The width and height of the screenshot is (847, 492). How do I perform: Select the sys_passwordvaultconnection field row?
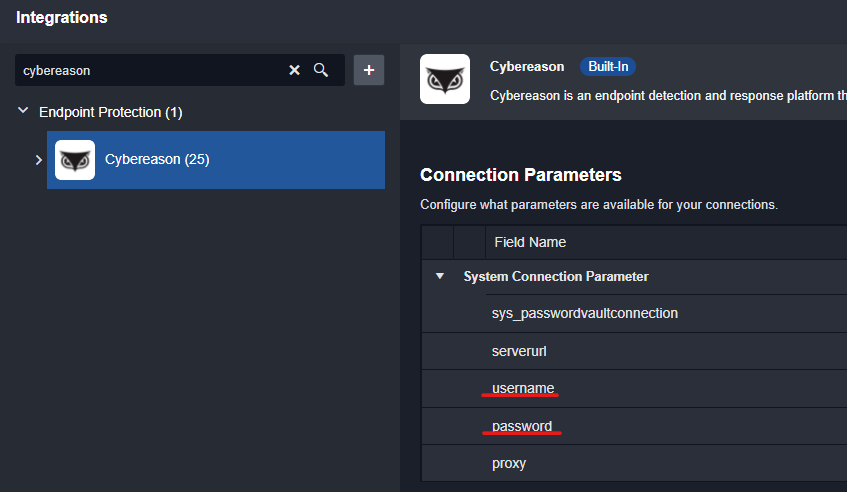pyautogui.click(x=585, y=313)
